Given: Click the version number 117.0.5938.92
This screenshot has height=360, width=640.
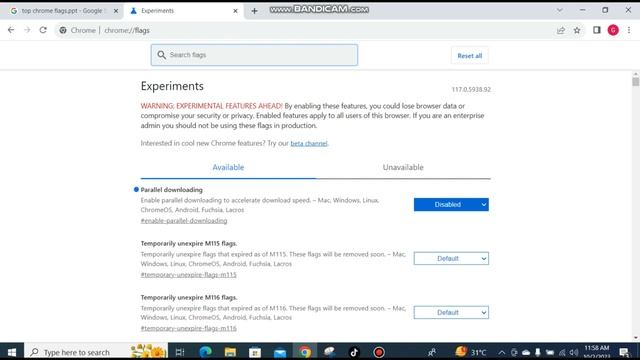Looking at the screenshot, I should [471, 89].
